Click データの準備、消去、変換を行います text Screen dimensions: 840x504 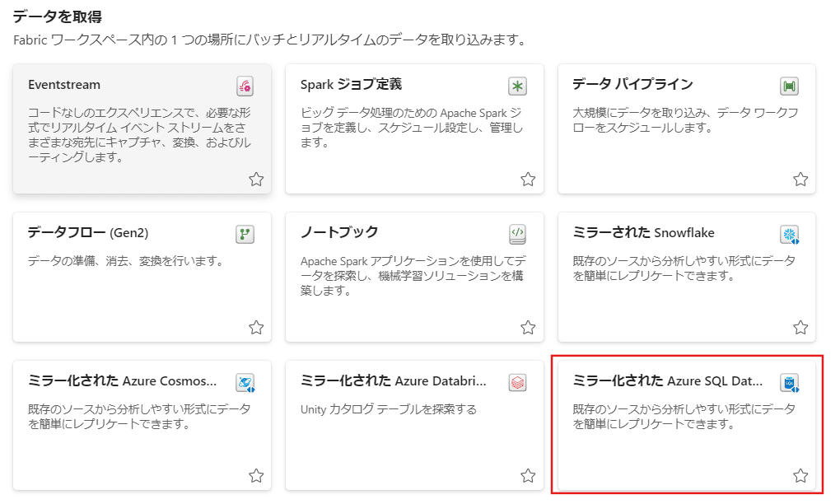click(126, 261)
